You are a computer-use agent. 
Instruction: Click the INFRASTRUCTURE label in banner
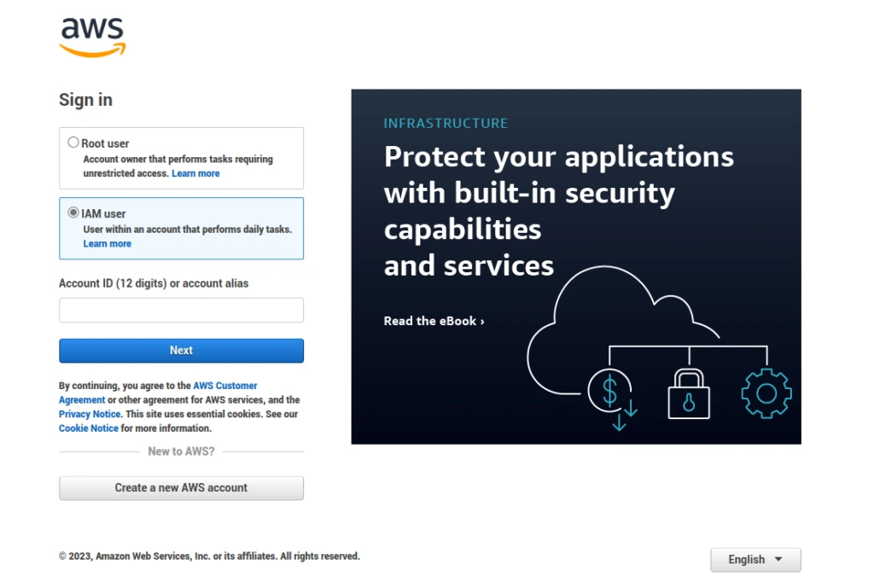pyautogui.click(x=446, y=123)
